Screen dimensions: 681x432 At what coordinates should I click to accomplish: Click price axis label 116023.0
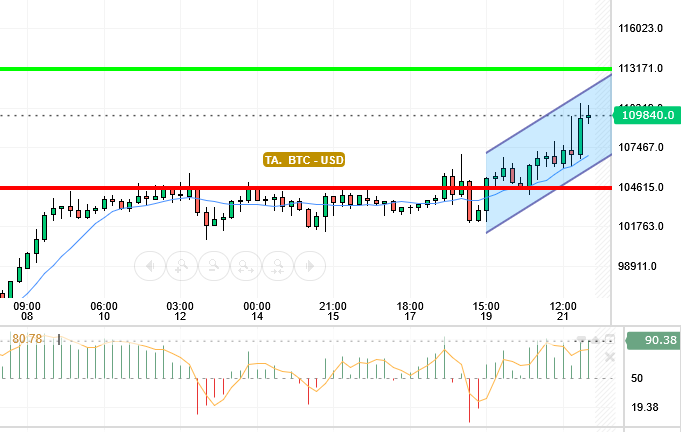click(x=641, y=29)
